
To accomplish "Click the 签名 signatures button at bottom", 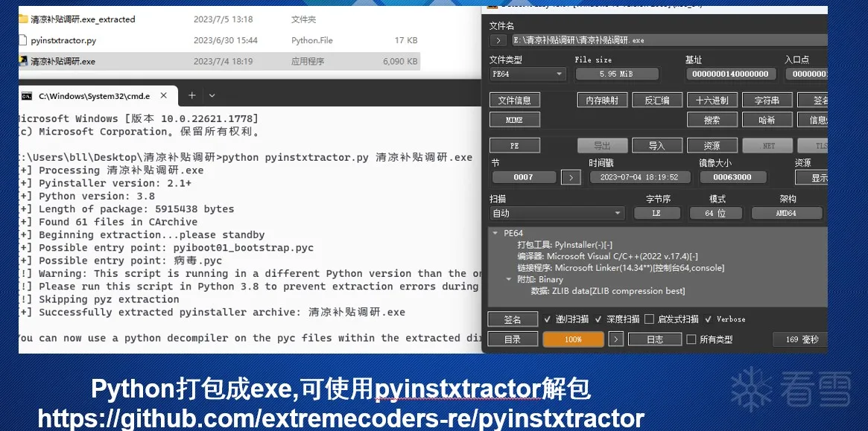I will click(x=513, y=319).
